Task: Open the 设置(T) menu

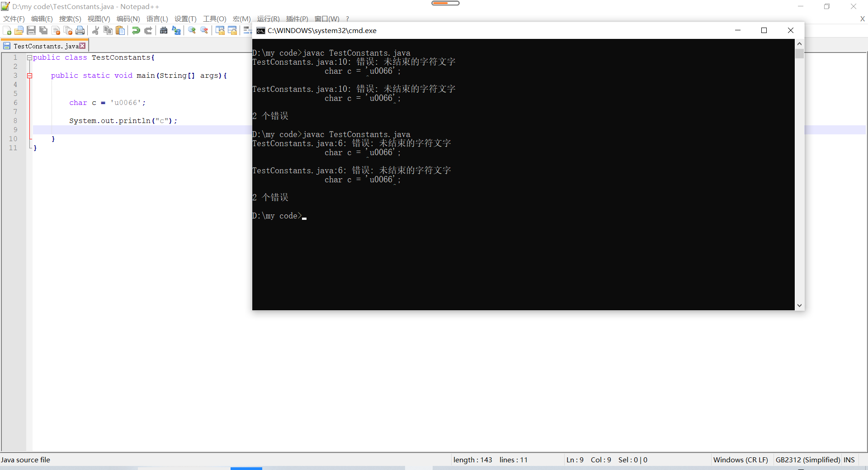Action: (x=186, y=19)
